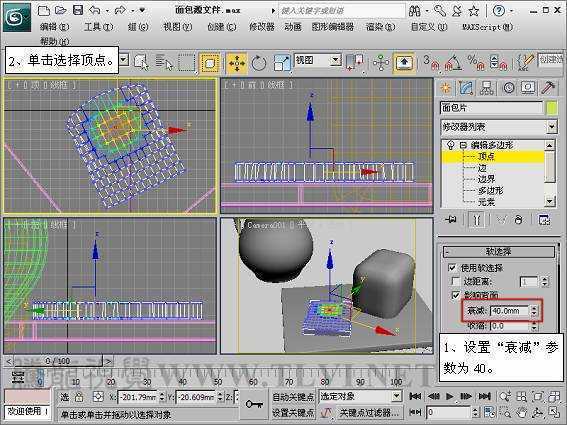The width and height of the screenshot is (567, 425).
Task: Click the New file icon
Action: tap(44, 10)
